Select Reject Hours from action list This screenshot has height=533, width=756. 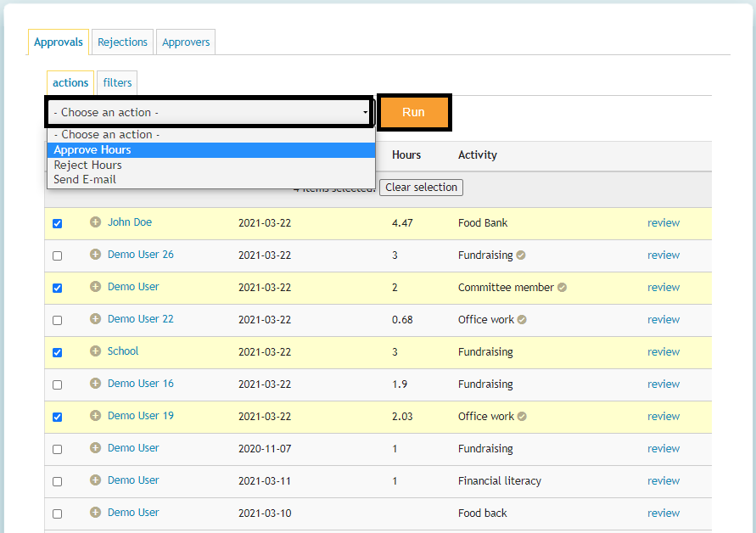pyautogui.click(x=211, y=165)
